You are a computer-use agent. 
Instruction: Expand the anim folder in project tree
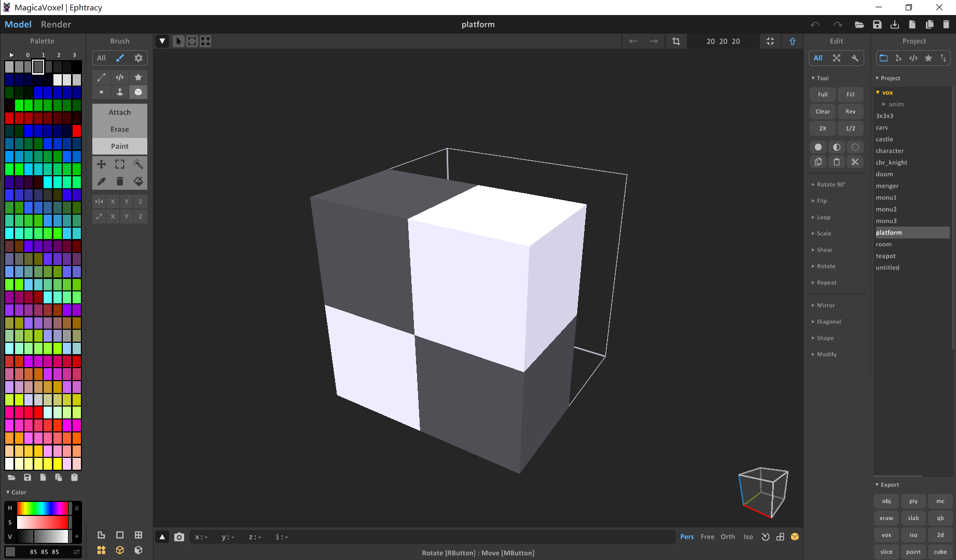click(x=884, y=104)
